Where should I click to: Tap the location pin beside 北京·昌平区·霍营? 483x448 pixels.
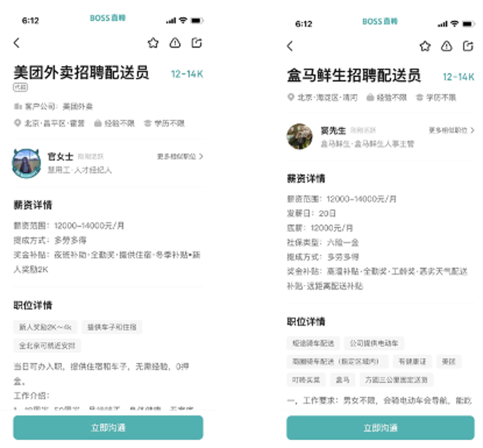point(17,123)
